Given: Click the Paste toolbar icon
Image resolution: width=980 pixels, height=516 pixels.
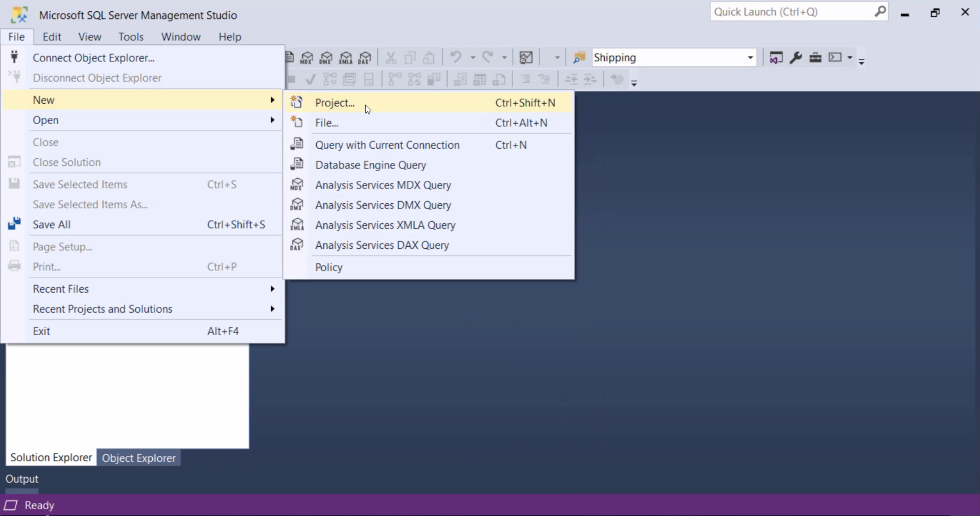Looking at the screenshot, I should 429,58.
